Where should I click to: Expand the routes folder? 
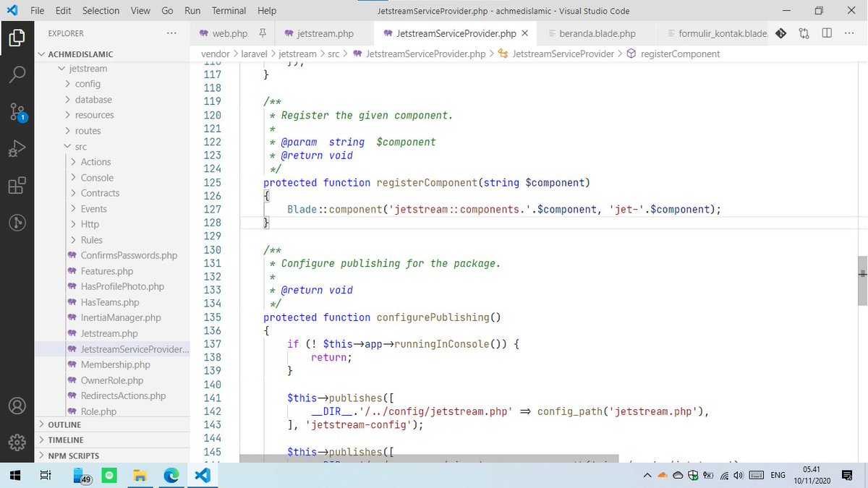coord(68,131)
